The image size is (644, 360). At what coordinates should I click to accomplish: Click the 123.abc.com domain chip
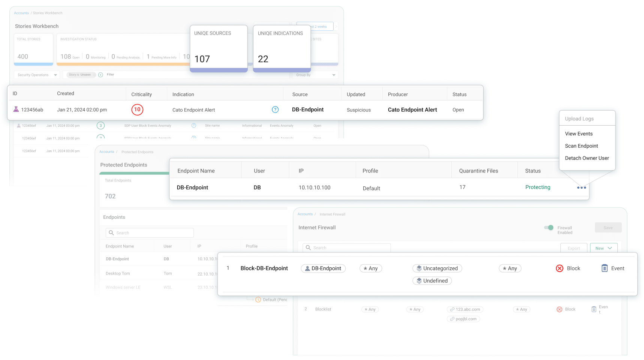pyautogui.click(x=465, y=309)
